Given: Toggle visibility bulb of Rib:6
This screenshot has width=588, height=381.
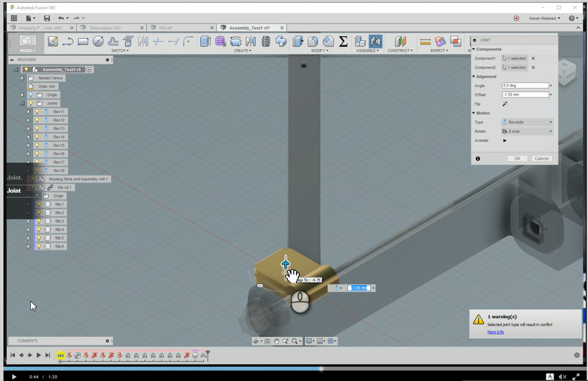Looking at the screenshot, I should click(39, 247).
